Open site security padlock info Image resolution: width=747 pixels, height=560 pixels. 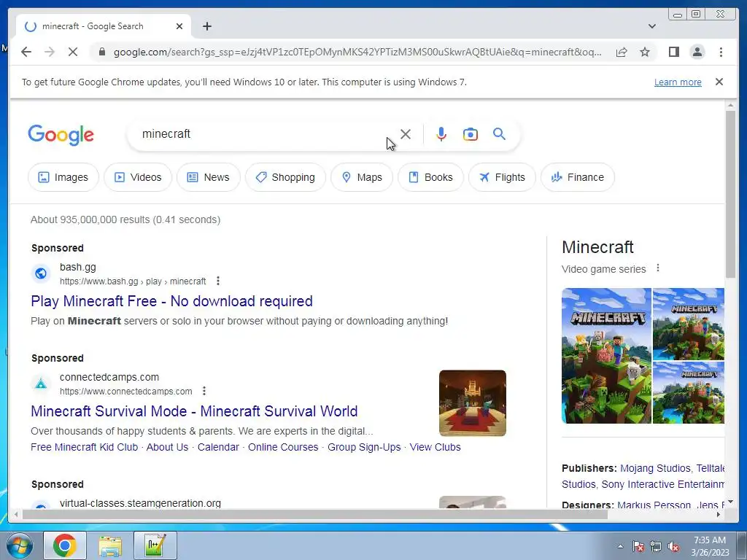click(x=101, y=52)
